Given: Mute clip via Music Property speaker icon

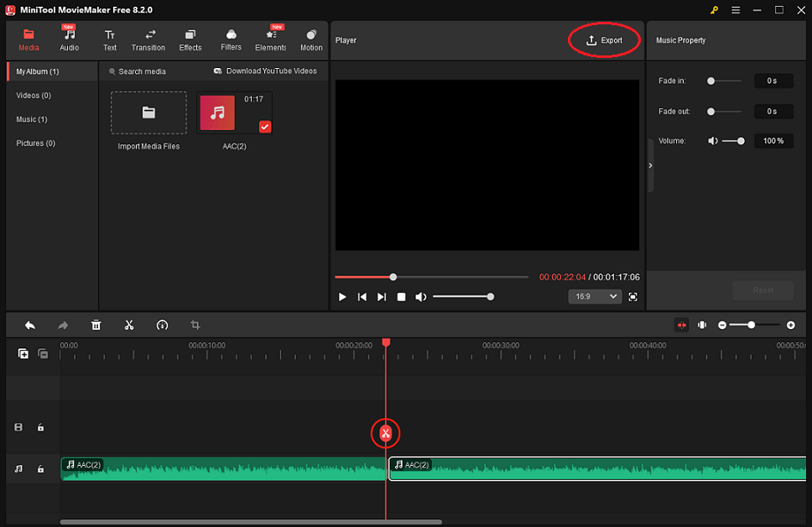Looking at the screenshot, I should 713,141.
